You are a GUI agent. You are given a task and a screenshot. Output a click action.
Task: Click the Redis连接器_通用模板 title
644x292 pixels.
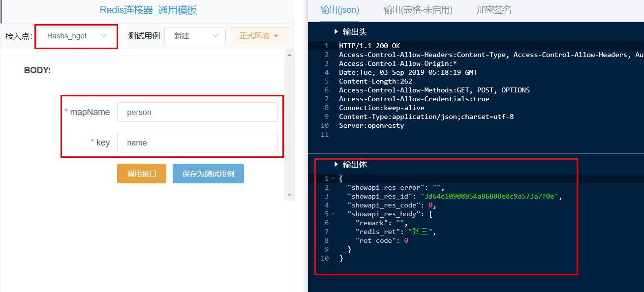[x=148, y=10]
